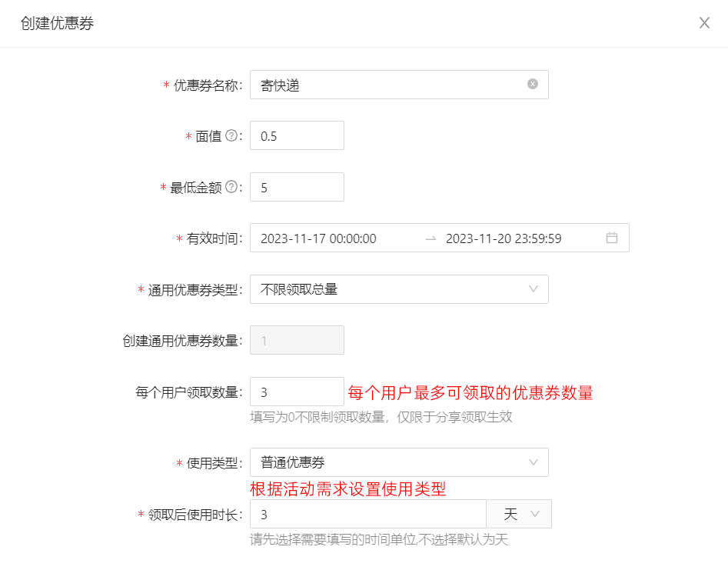The width and height of the screenshot is (728, 570).
Task: Select the start date 2023-11-17 00:00:00
Action: click(318, 238)
